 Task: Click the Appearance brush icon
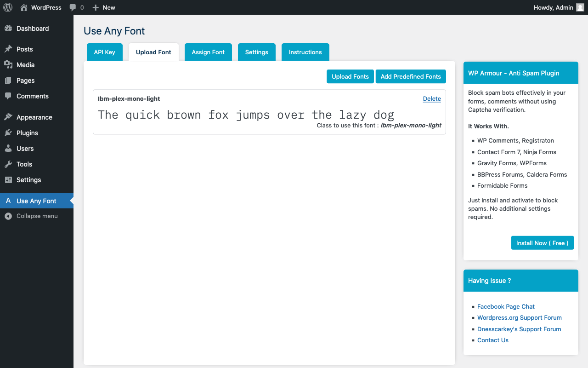[8, 117]
